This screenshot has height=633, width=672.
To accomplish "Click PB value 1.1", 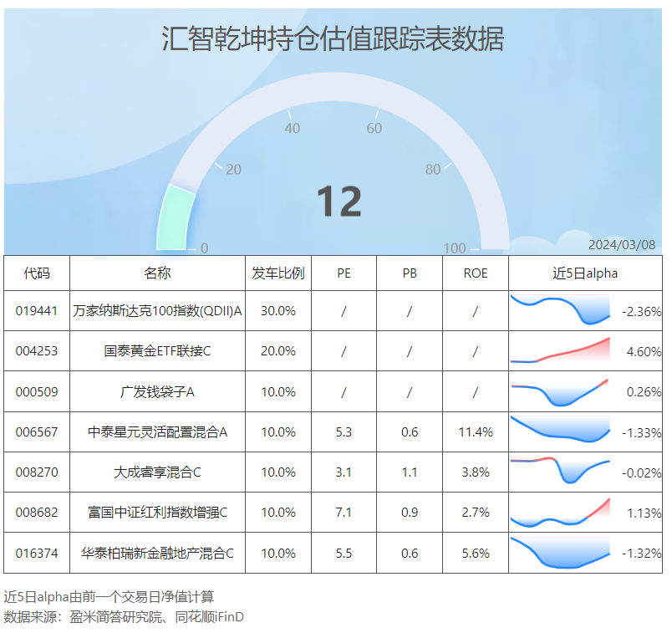I will 410,472.
